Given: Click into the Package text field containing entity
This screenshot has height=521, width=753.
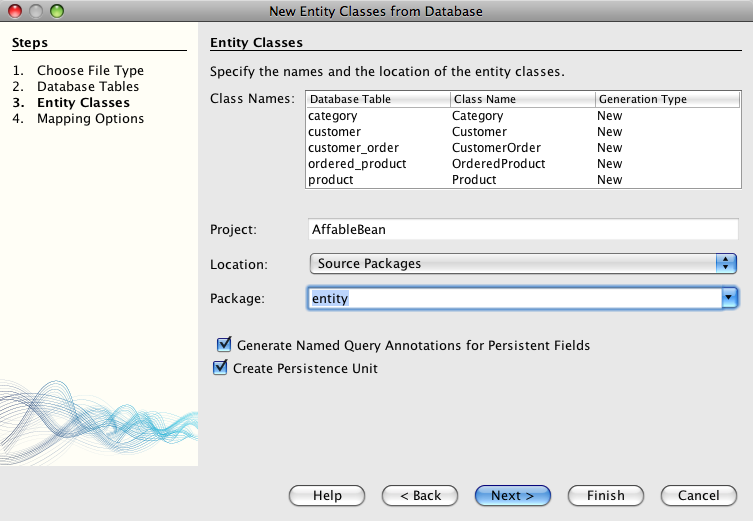Looking at the screenshot, I should click(512, 298).
